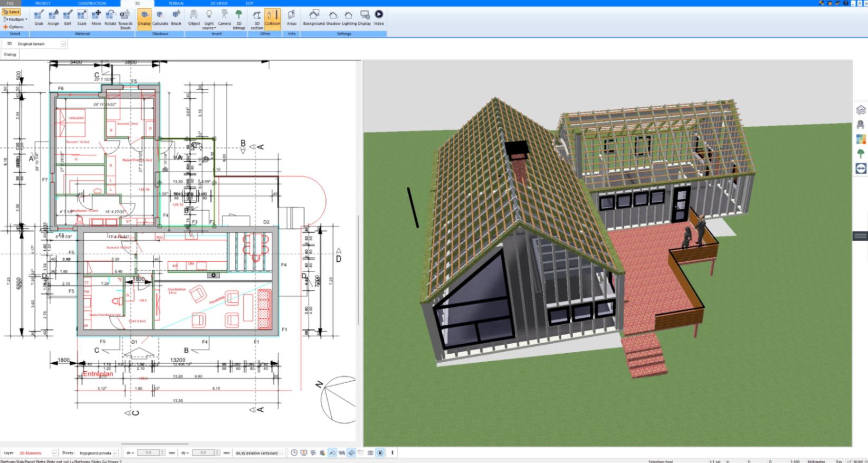Click the help question mark icon
The height and width of the screenshot is (463, 868).
click(x=846, y=3)
